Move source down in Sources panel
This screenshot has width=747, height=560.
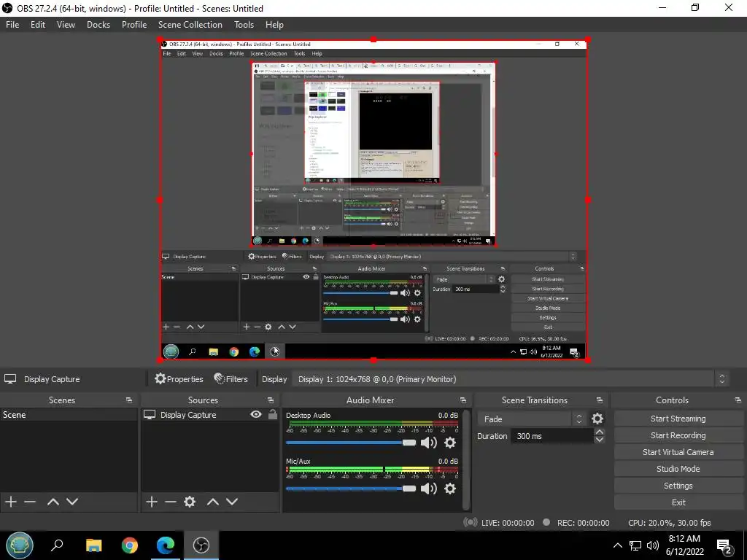232,502
